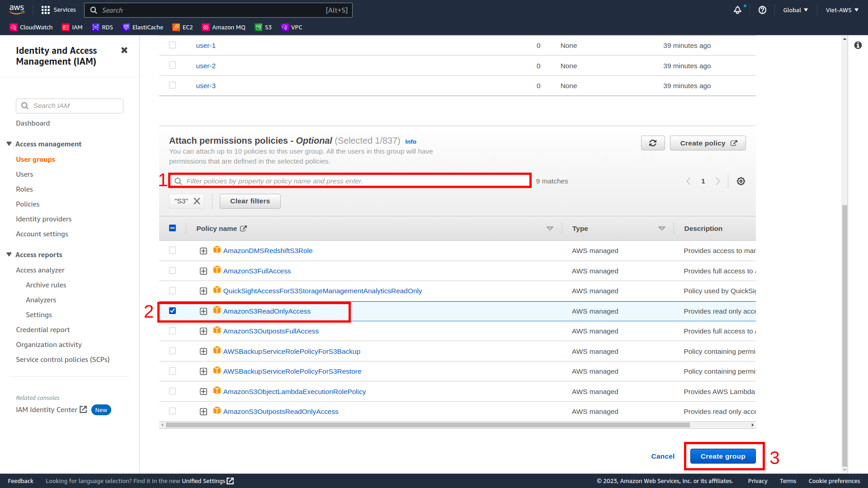This screenshot has width=868, height=488.
Task: Click the refresh policies list icon
Action: 653,143
